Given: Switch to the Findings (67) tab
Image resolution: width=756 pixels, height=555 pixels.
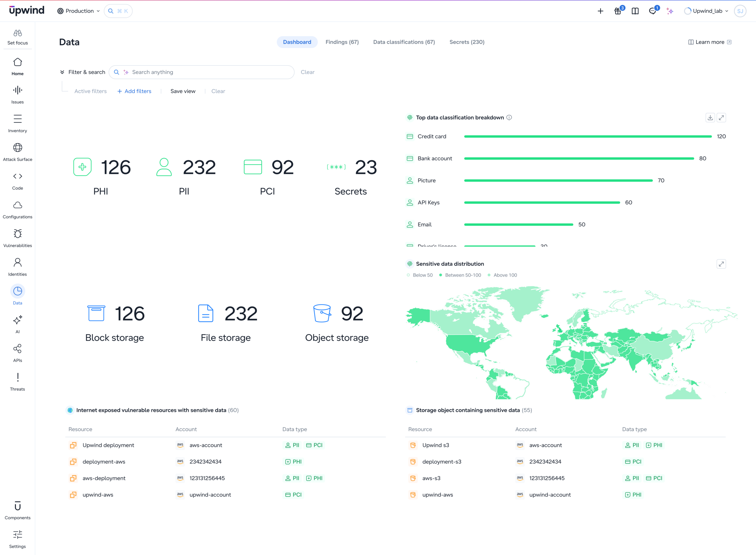Looking at the screenshot, I should pos(342,42).
